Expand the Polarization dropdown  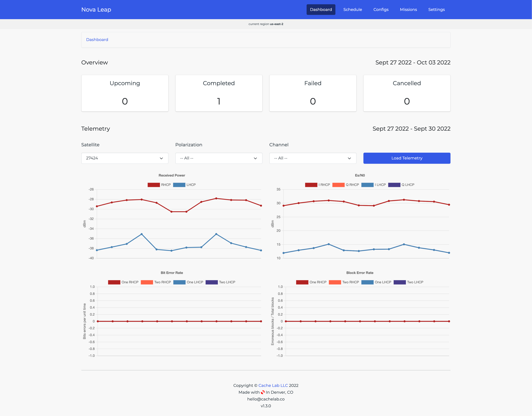(218, 158)
